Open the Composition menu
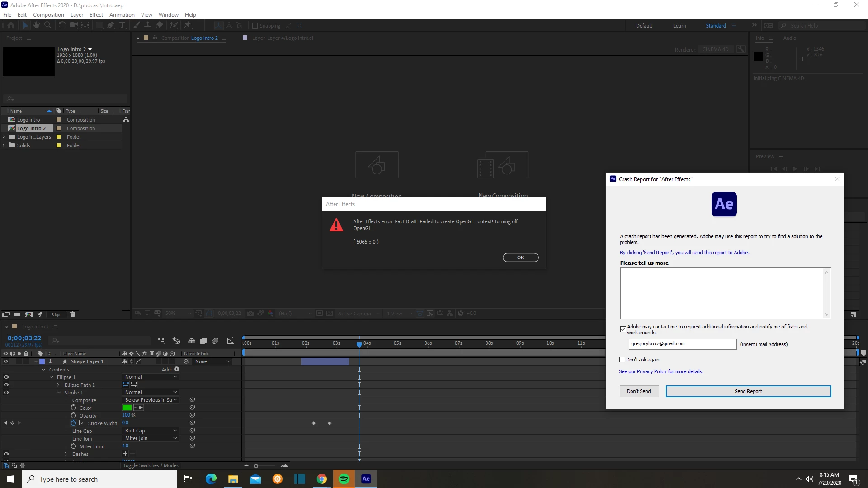This screenshot has height=488, width=868. [48, 14]
